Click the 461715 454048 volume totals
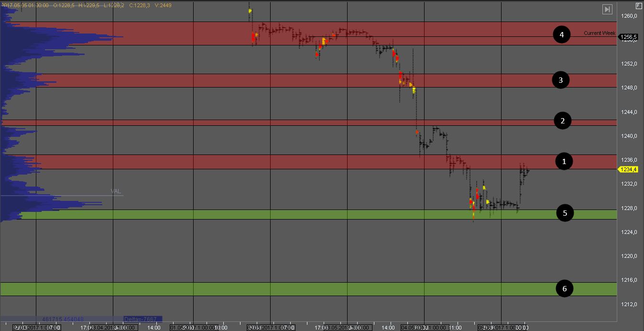Screen dimensions: 644x331 pos(63,319)
